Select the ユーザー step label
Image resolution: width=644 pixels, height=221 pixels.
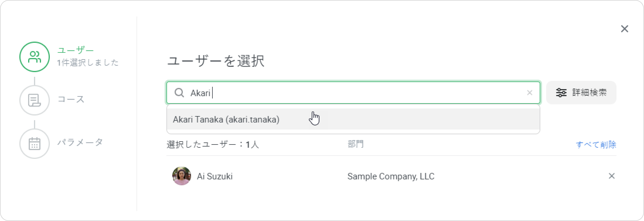[75, 50]
